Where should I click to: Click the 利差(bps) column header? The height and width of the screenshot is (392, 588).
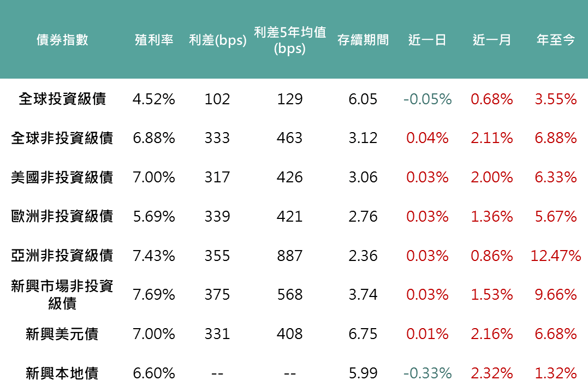click(217, 40)
